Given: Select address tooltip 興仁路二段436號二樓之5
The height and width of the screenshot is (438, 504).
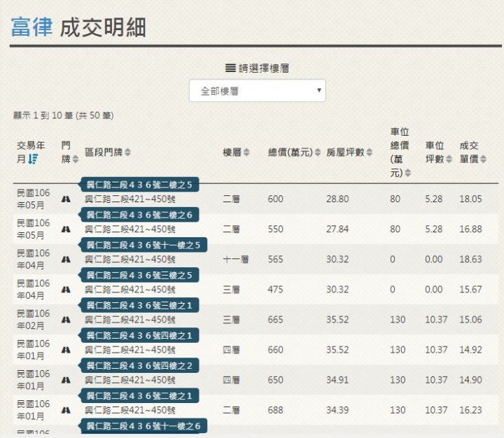Looking at the screenshot, I should (x=139, y=185).
